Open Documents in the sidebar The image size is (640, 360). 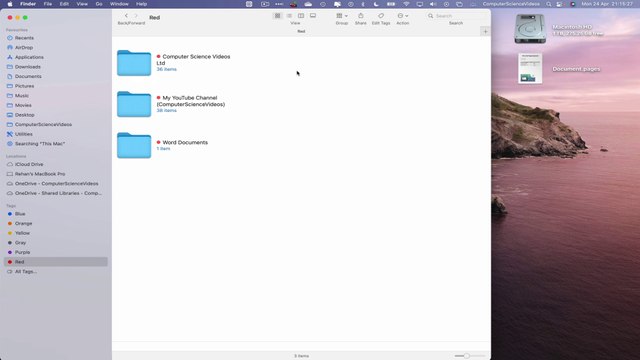28,76
